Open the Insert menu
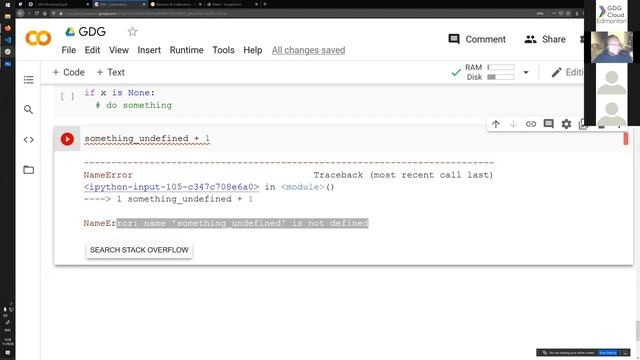Screen dimensions: 640x360 [x=149, y=50]
